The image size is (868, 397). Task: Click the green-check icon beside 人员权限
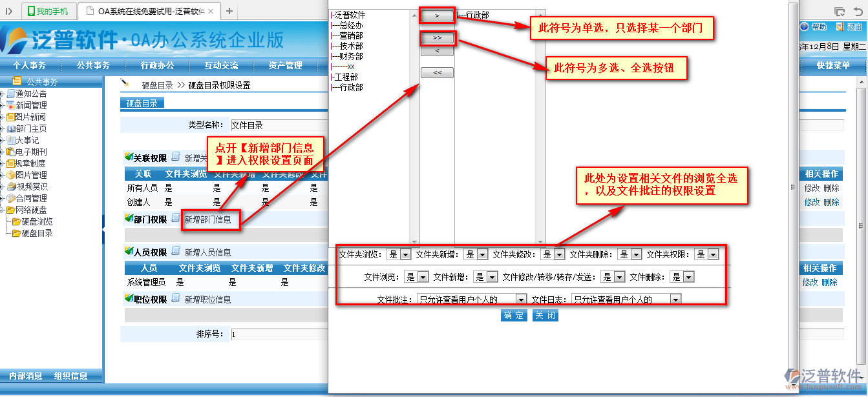[x=128, y=252]
